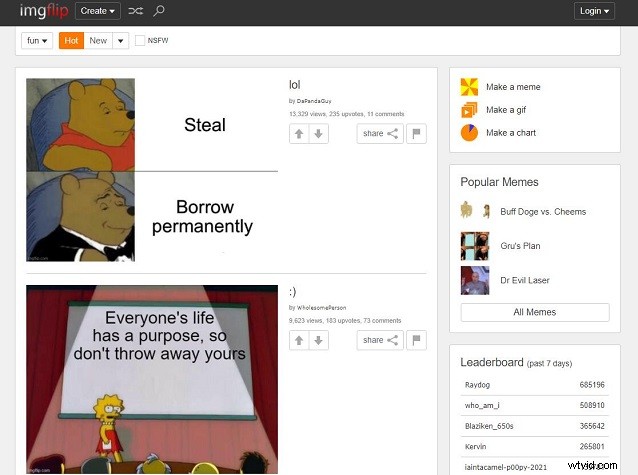Share the ":)" meme
The height and width of the screenshot is (475, 638).
(x=380, y=340)
